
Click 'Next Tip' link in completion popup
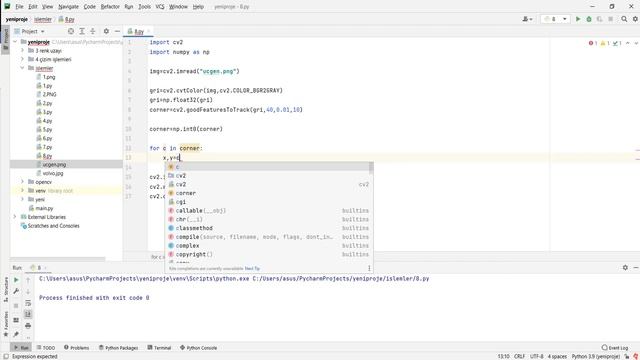[252, 269]
